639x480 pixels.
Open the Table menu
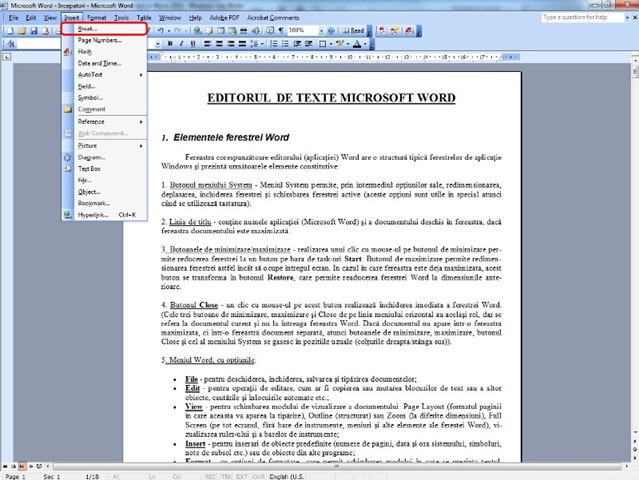pos(144,18)
